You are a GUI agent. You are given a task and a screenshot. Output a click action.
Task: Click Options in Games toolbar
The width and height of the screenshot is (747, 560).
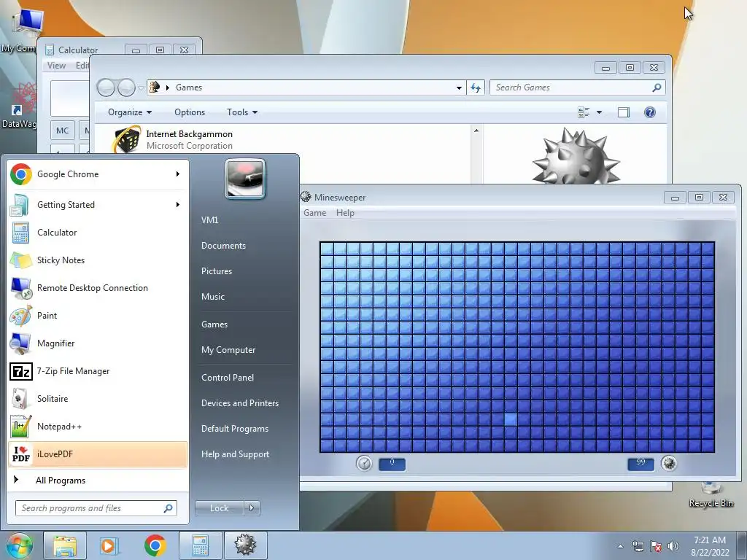(190, 112)
